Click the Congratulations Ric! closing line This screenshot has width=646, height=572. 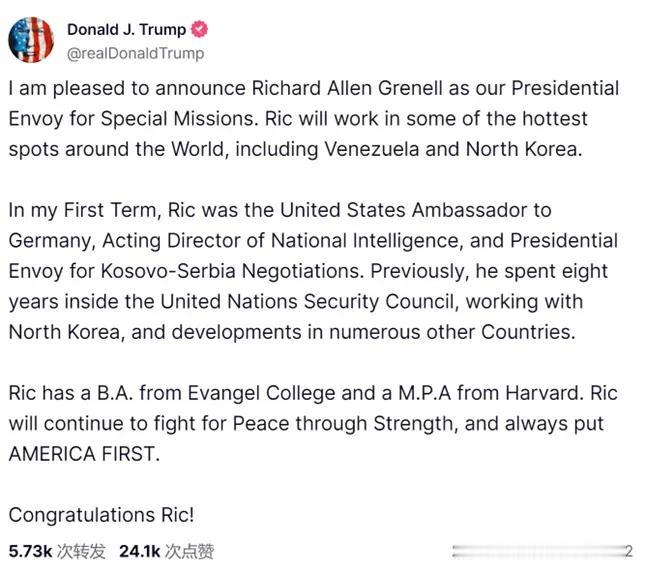pyautogui.click(x=101, y=515)
